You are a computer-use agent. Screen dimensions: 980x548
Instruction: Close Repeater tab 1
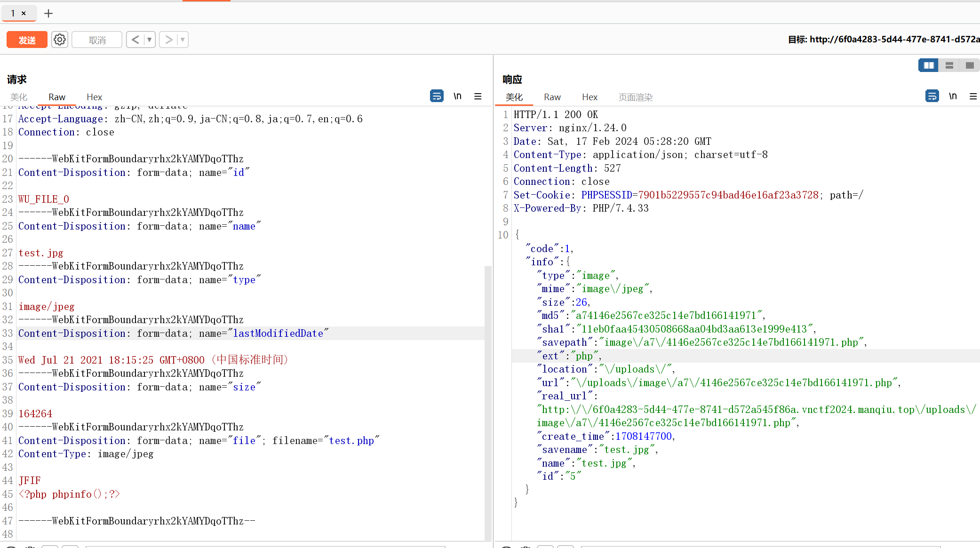click(24, 13)
